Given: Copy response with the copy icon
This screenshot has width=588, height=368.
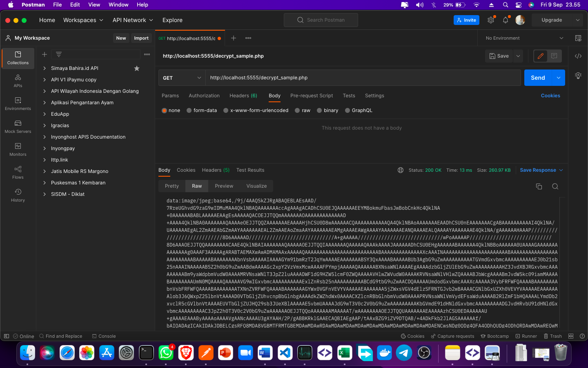Looking at the screenshot, I should coord(539,186).
